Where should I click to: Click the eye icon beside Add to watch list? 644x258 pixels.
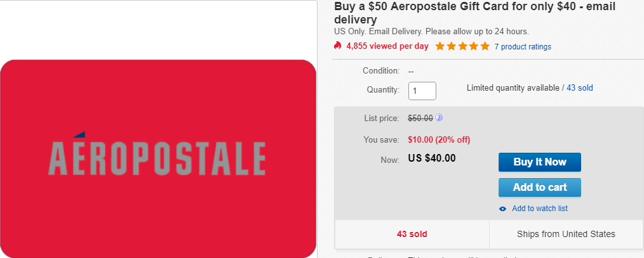tap(503, 209)
